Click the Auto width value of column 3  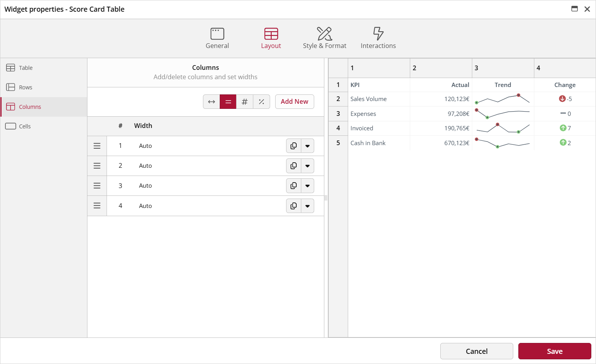pyautogui.click(x=146, y=186)
